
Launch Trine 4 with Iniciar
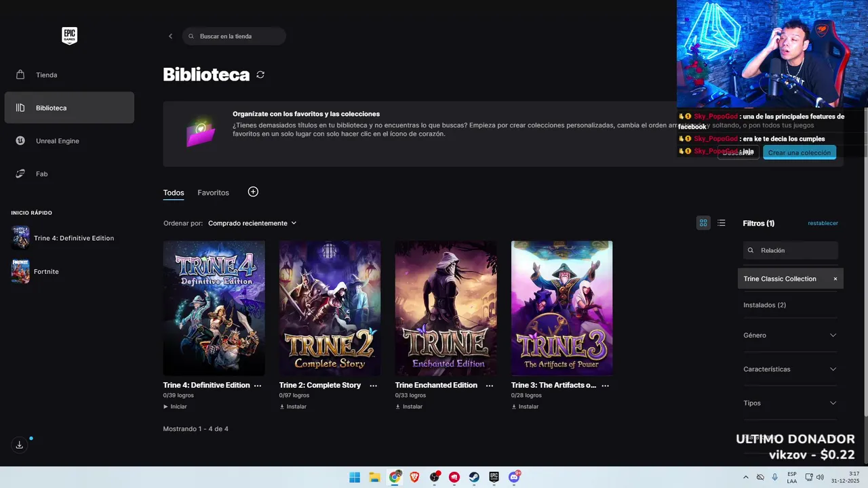click(175, 407)
